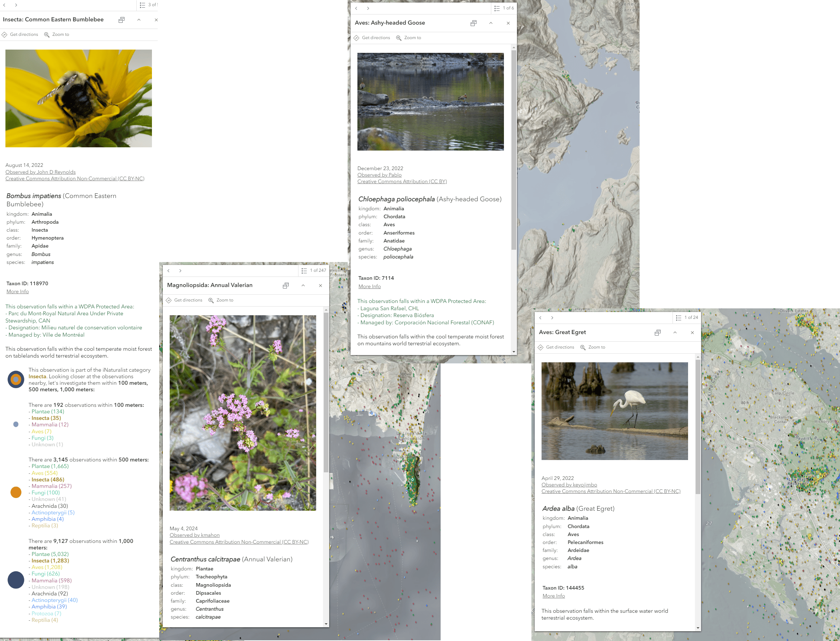Dock the Ashy-headed Goose popup
840x641 pixels.
(x=473, y=23)
